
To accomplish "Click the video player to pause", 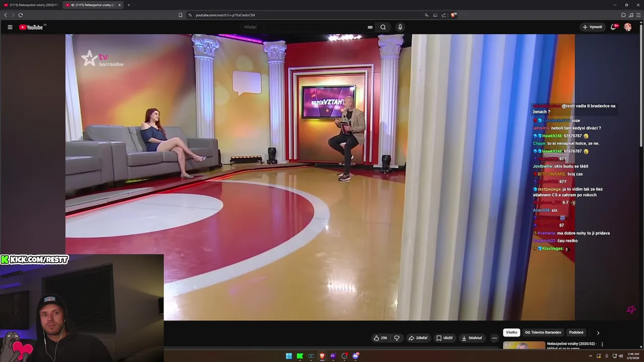I will pos(320,177).
